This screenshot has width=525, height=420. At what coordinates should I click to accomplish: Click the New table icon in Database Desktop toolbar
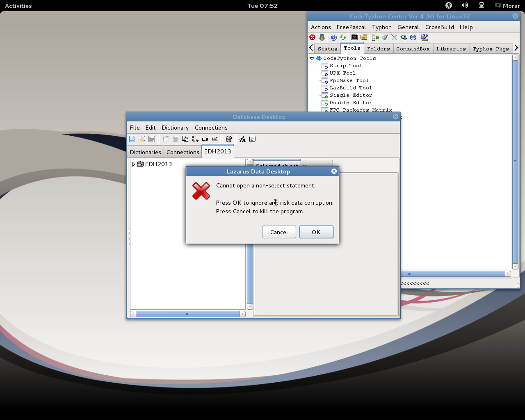click(x=166, y=139)
